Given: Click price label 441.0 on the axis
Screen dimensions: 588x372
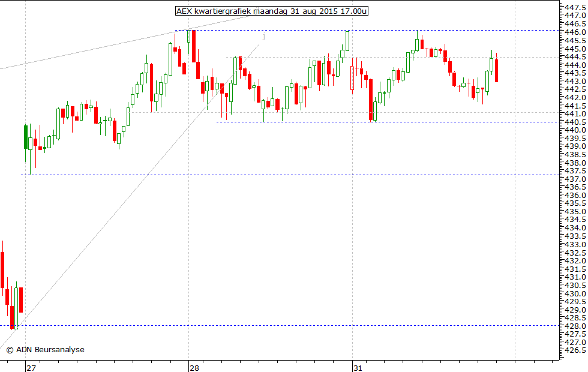Looking at the screenshot, I should click(x=575, y=113).
